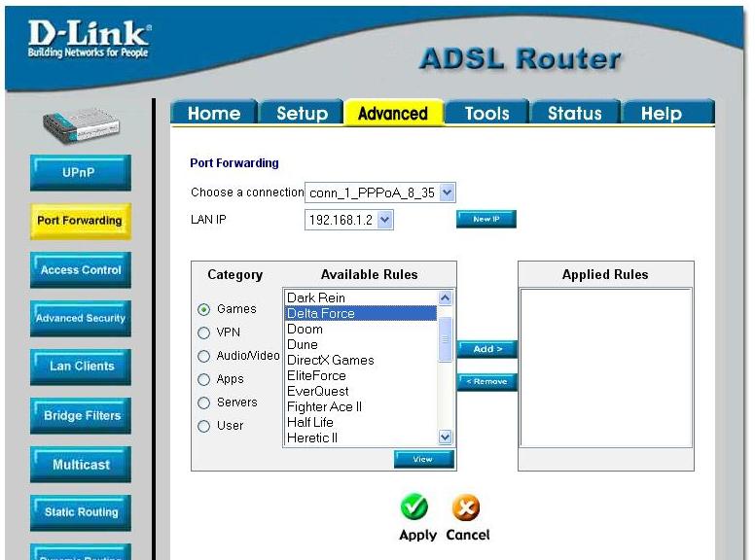Select the EverQuest rule
Viewport: 755px width, 560px height.
click(361, 391)
